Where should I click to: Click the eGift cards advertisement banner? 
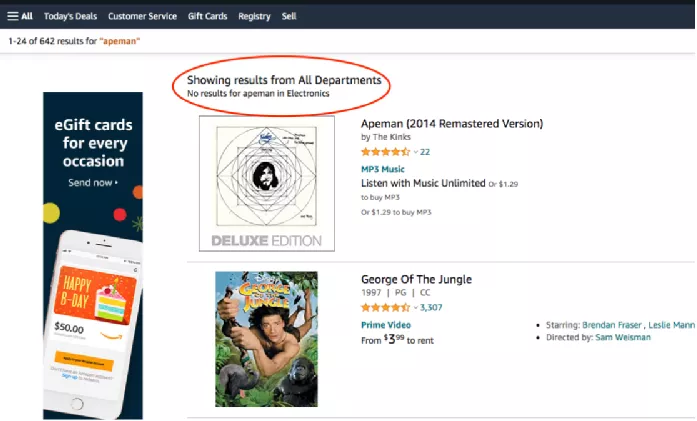pyautogui.click(x=93, y=255)
